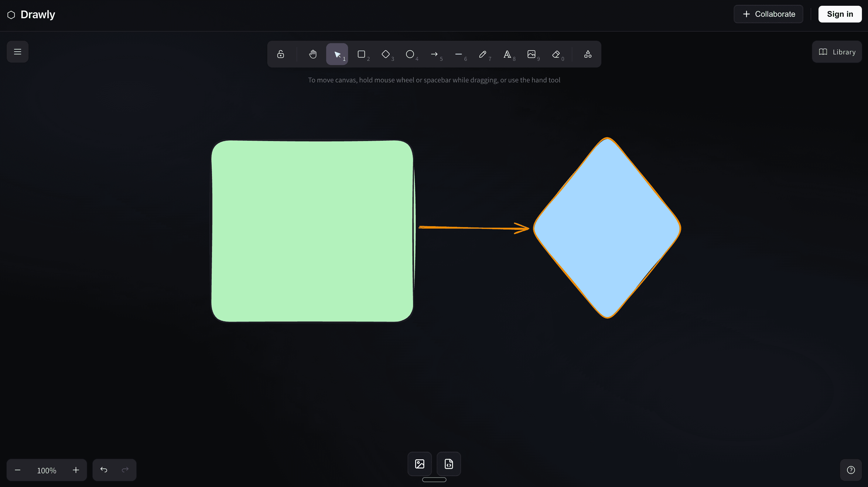Choose the Text tool

coord(507,54)
